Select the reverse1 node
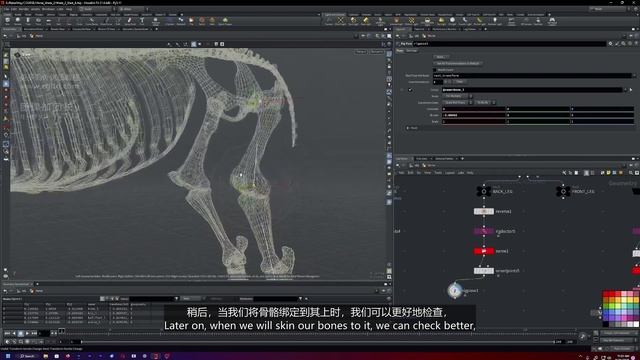The width and height of the screenshot is (640, 360). [484, 211]
